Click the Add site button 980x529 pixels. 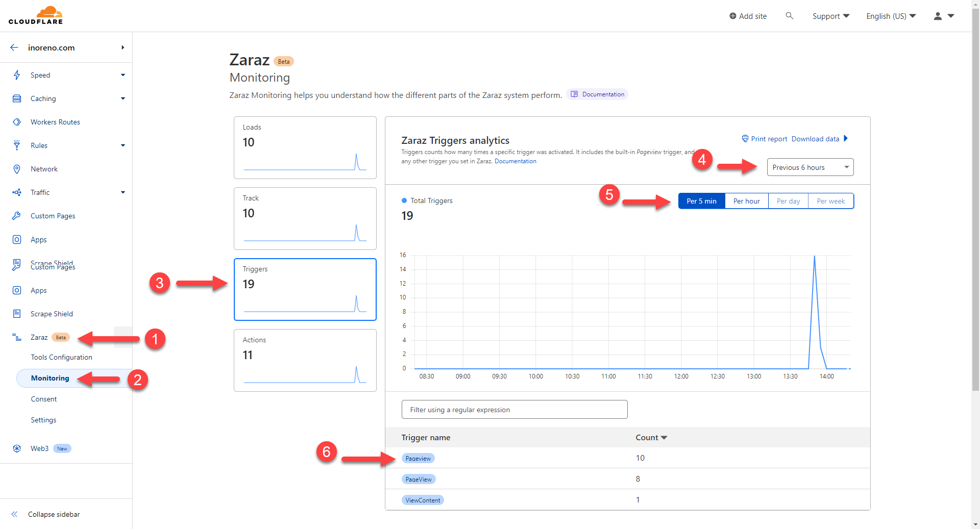coord(748,16)
